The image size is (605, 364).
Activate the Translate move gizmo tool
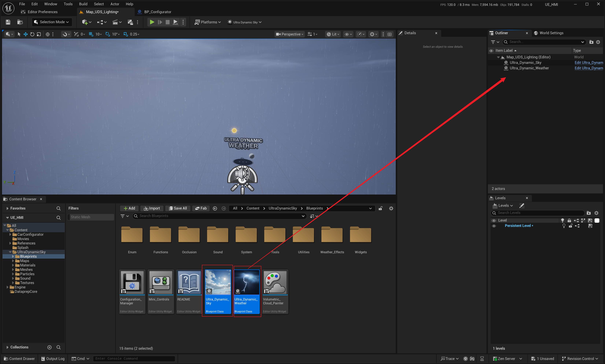pos(25,34)
